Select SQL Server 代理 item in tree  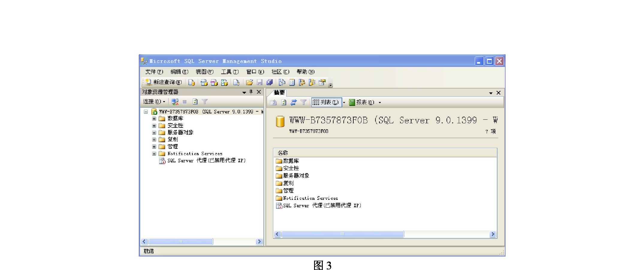[x=206, y=160]
